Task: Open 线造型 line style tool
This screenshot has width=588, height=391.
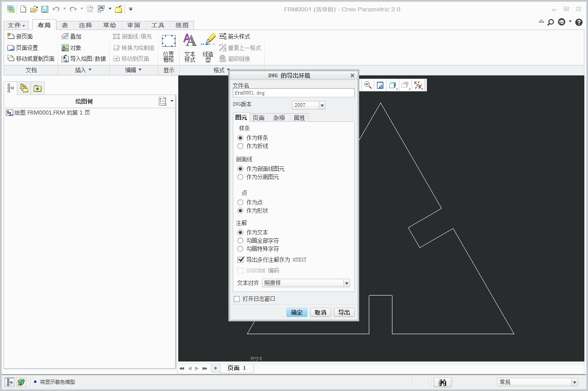Action: [x=208, y=49]
